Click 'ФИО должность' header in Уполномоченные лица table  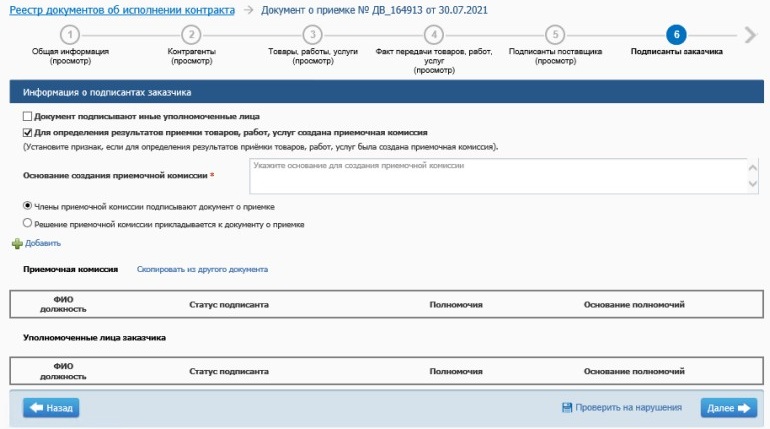tap(63, 372)
